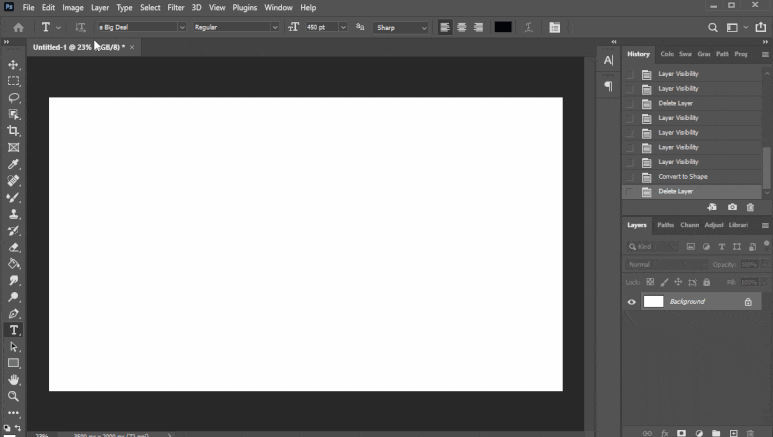The height and width of the screenshot is (437, 773).
Task: Select the Rectangle shape tool
Action: 13,363
